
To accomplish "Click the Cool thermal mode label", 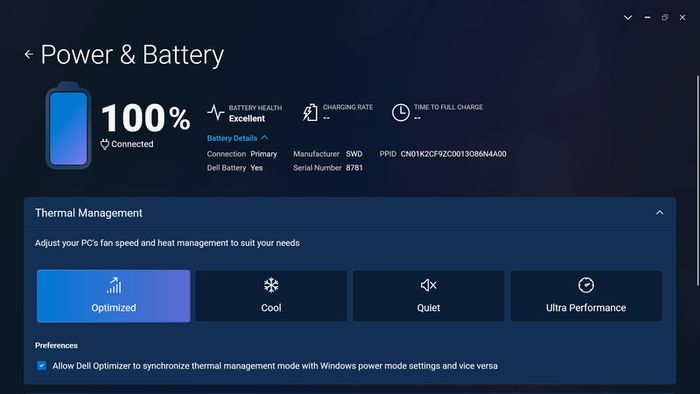I will click(x=271, y=308).
